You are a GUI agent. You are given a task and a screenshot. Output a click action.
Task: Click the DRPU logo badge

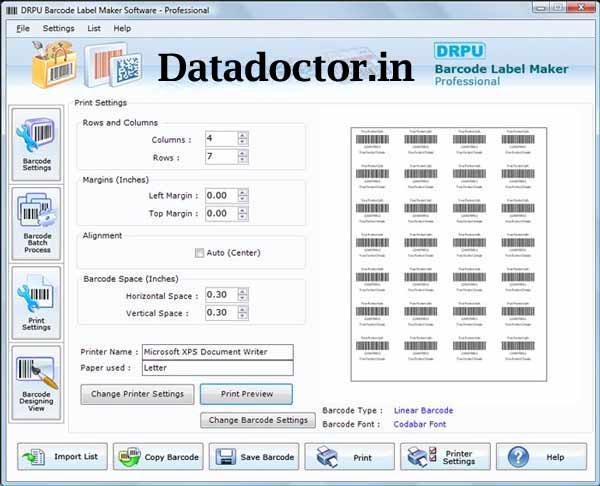pos(460,51)
